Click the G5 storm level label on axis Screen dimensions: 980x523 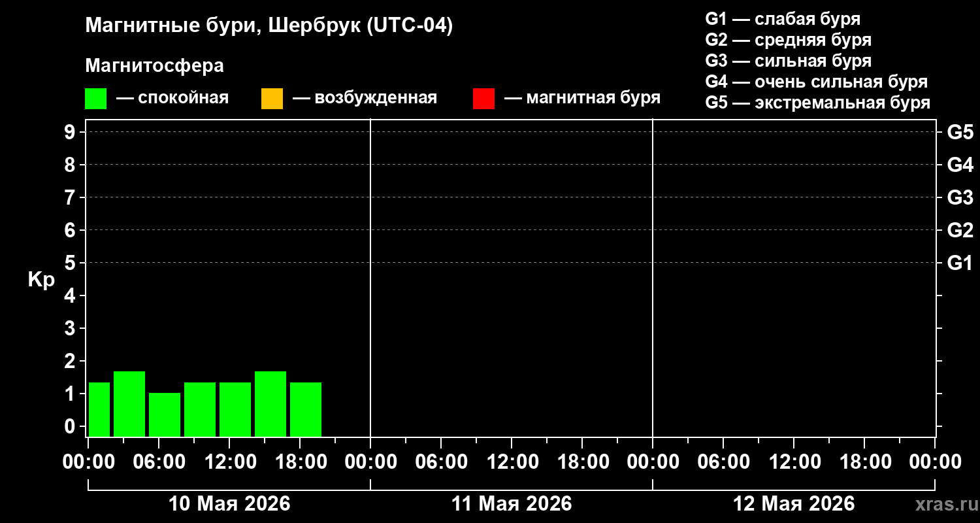tap(960, 133)
